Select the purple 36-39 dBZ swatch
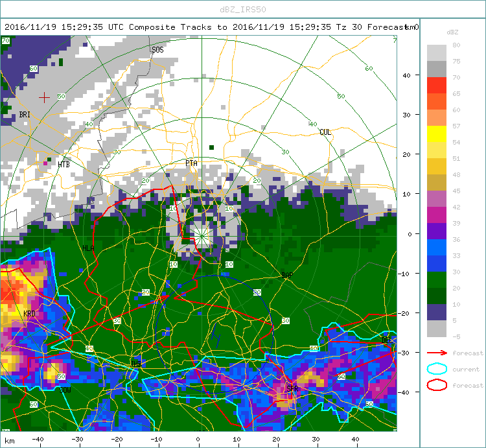This screenshot has width=486, height=448. click(436, 231)
